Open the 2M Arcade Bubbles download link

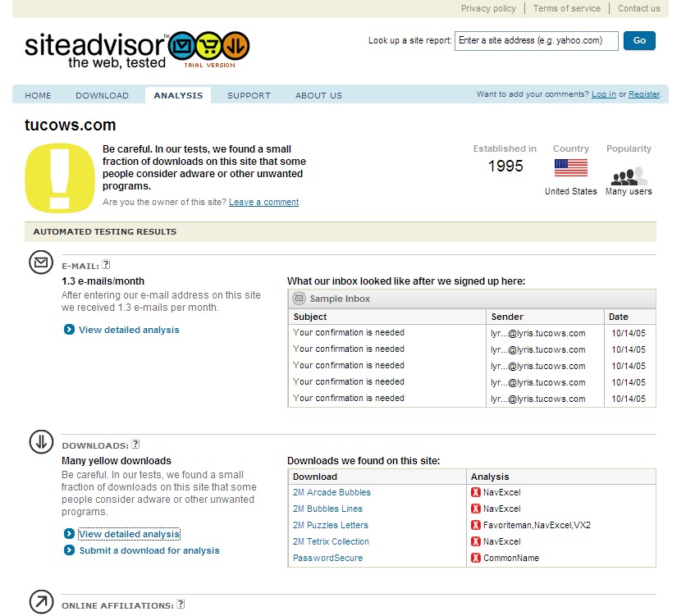tap(331, 492)
